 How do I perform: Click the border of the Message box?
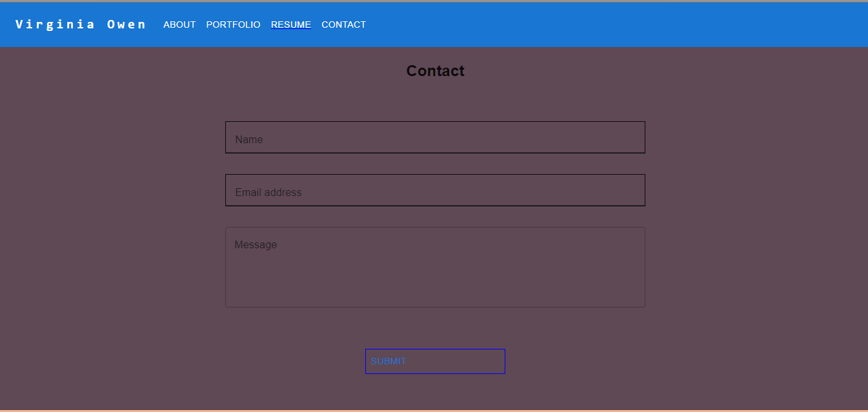point(435,226)
